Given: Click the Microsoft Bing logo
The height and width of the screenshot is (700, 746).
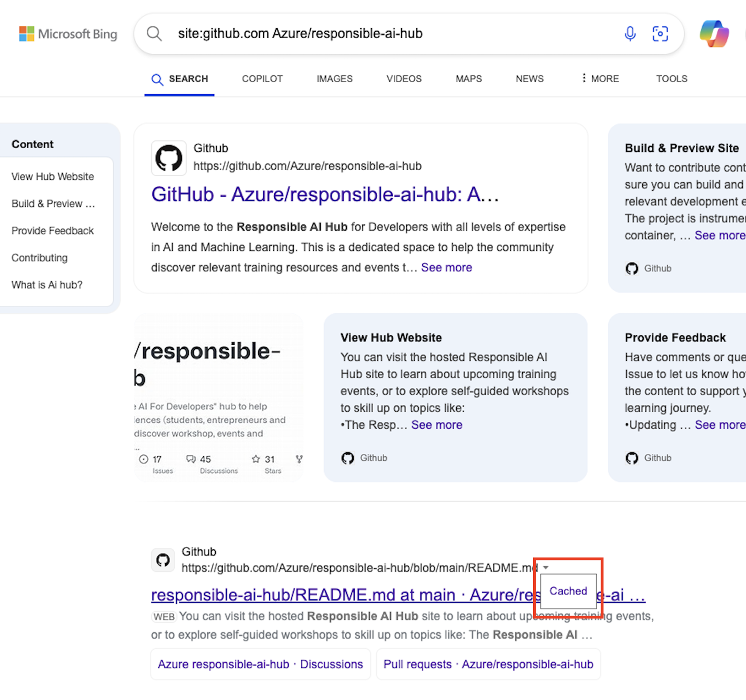Looking at the screenshot, I should pos(68,34).
